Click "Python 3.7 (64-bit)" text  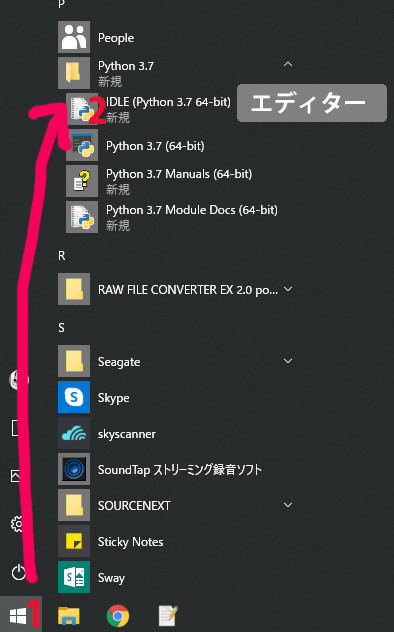coord(155,146)
